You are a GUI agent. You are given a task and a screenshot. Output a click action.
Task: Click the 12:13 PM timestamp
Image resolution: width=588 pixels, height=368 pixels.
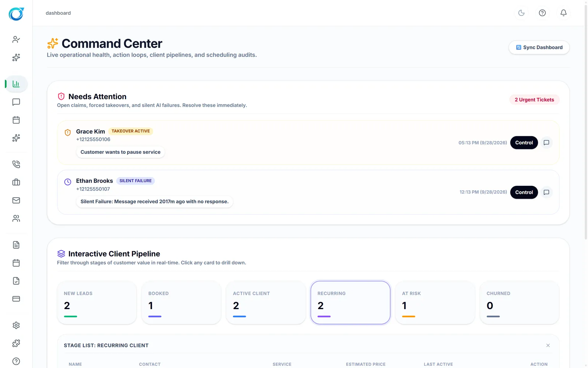click(x=483, y=192)
